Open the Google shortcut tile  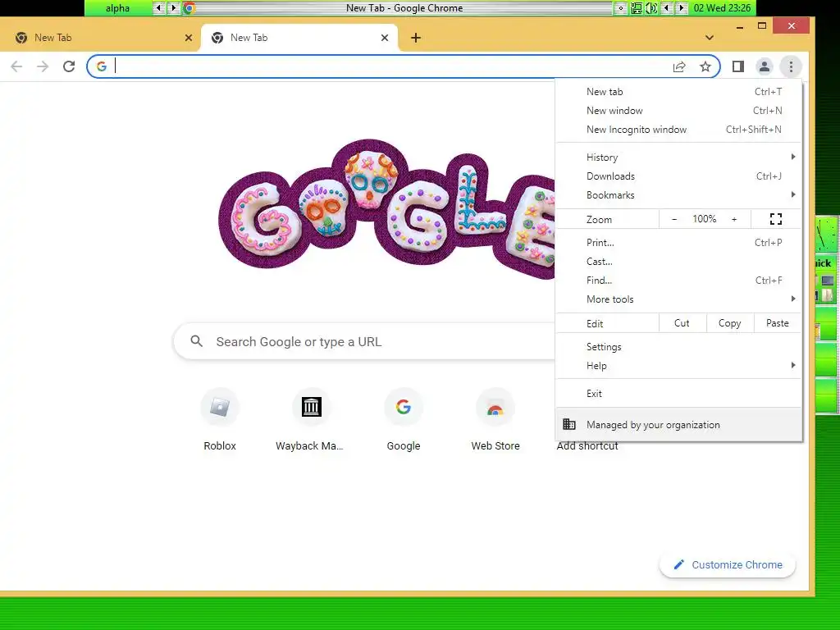pos(404,421)
